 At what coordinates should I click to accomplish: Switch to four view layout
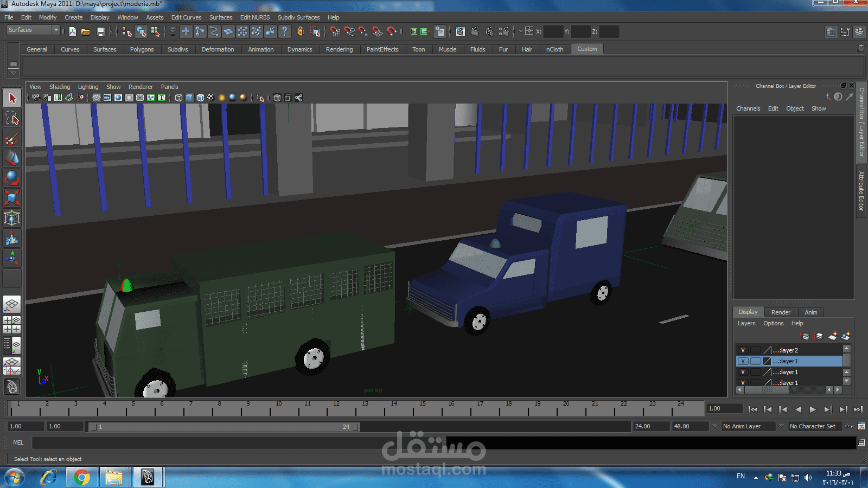point(12,325)
